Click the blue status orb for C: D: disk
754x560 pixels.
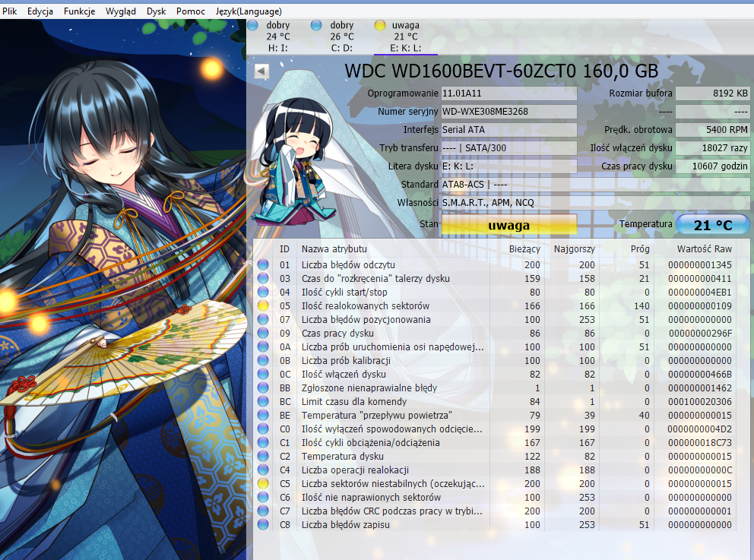(316, 25)
